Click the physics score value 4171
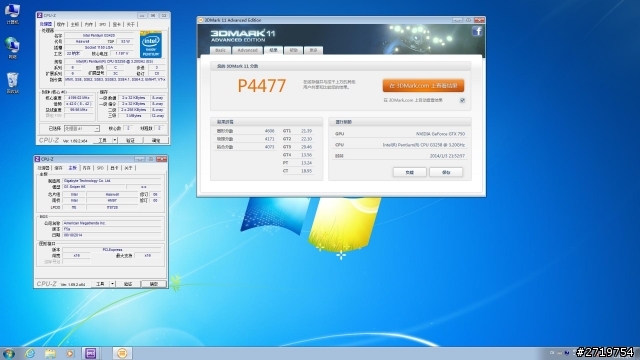 click(269, 139)
